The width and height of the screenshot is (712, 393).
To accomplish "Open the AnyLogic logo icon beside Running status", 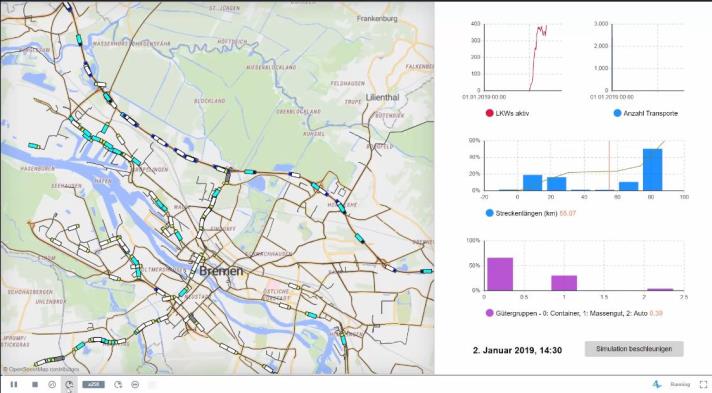I will (657, 384).
